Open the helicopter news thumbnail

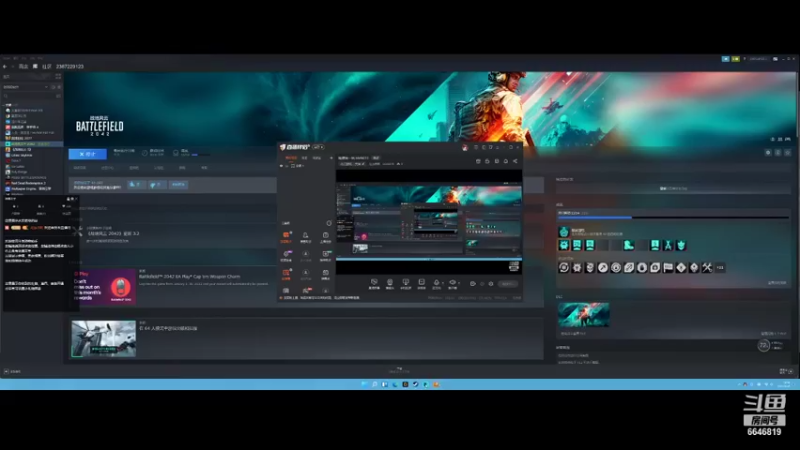pos(104,338)
